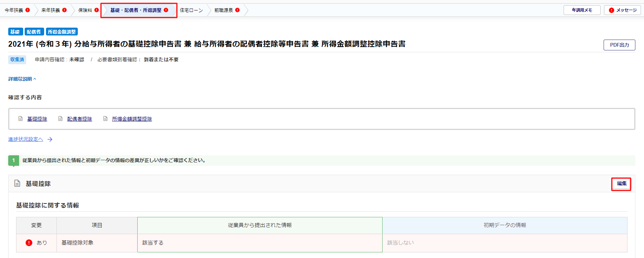Click the 収集済 status badge

[x=17, y=60]
